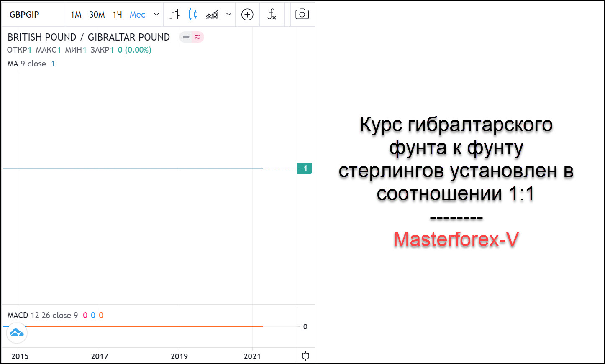Open the chart style dropdown arrow
The image size is (605, 364).
(x=229, y=15)
